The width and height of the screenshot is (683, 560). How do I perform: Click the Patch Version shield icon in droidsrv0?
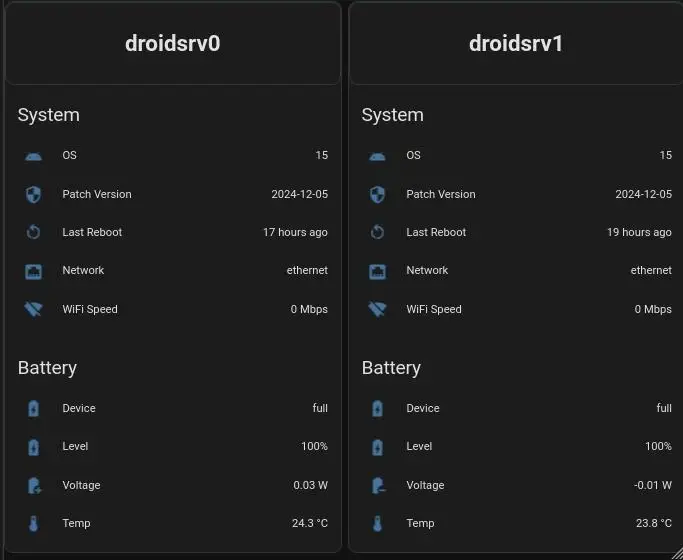point(34,194)
